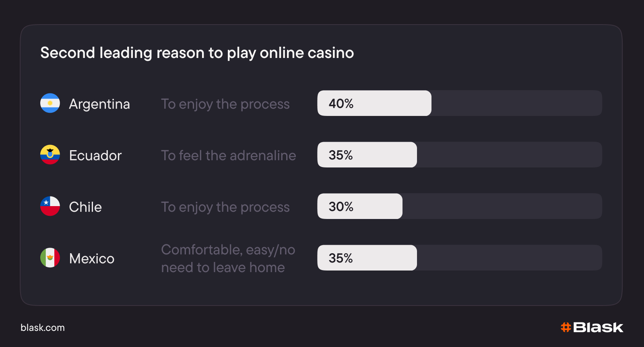Click the Mexico flag icon

point(50,258)
